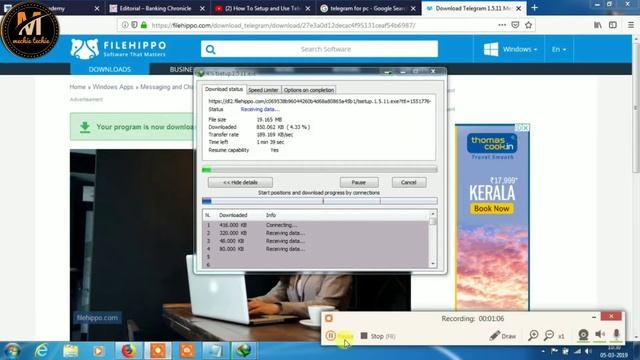Open File Explorer from the taskbar
This screenshot has height=360, width=640.
pyautogui.click(x=70, y=351)
